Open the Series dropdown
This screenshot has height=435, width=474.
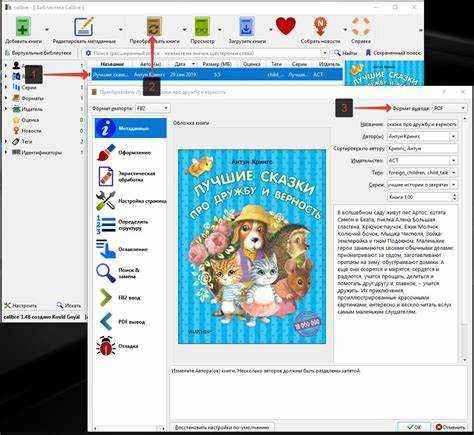tap(453, 185)
